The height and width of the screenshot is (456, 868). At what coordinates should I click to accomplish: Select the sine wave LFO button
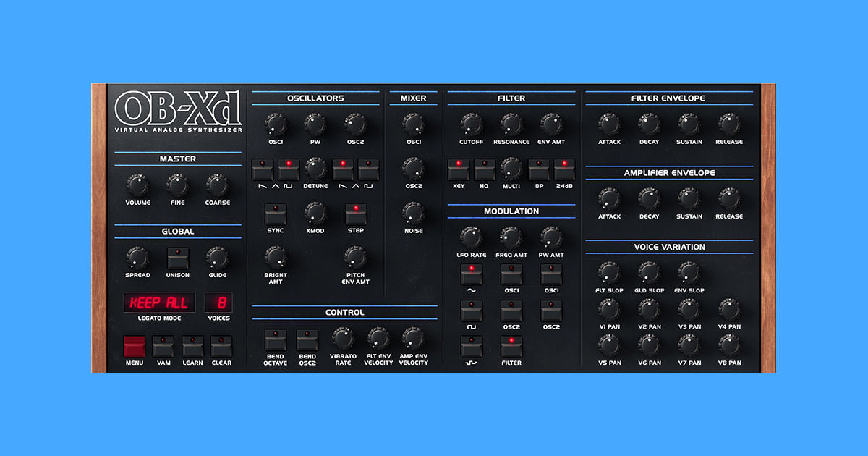click(x=472, y=275)
